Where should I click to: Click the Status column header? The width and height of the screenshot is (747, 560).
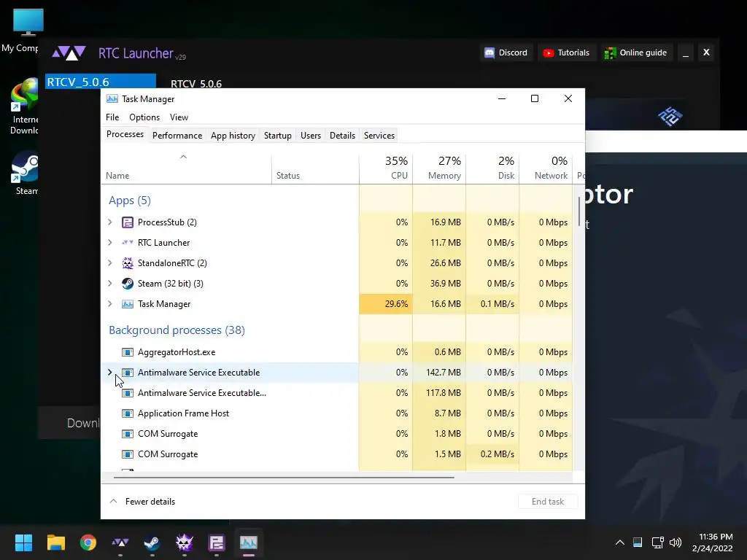pyautogui.click(x=315, y=168)
